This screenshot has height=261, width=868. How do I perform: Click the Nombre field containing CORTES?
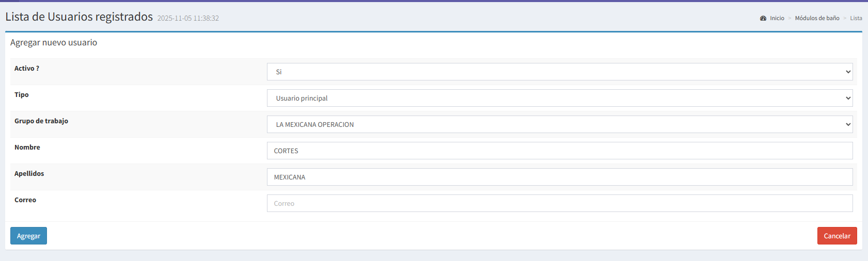(559, 151)
